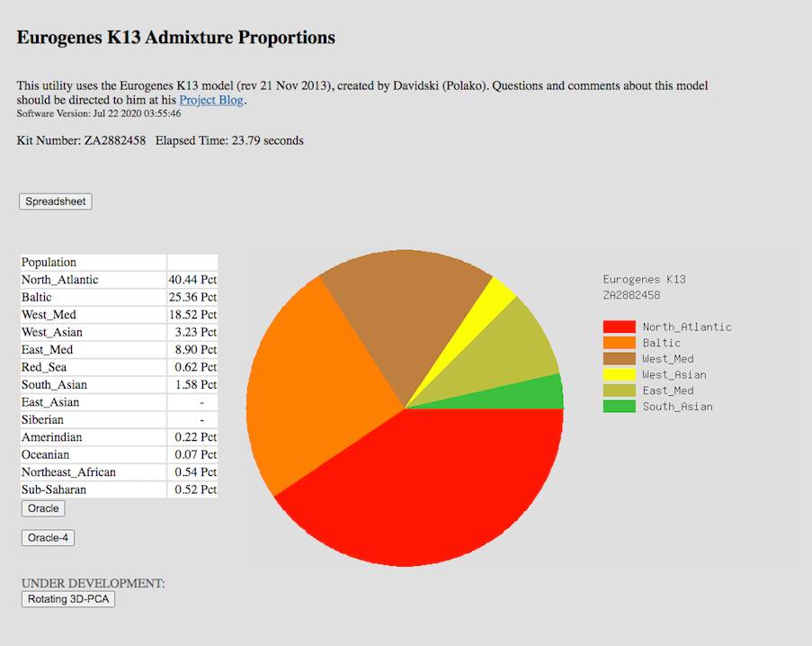Image resolution: width=812 pixels, height=646 pixels.
Task: Click the olive East_Med legend swatch
Action: pyautogui.click(x=619, y=390)
